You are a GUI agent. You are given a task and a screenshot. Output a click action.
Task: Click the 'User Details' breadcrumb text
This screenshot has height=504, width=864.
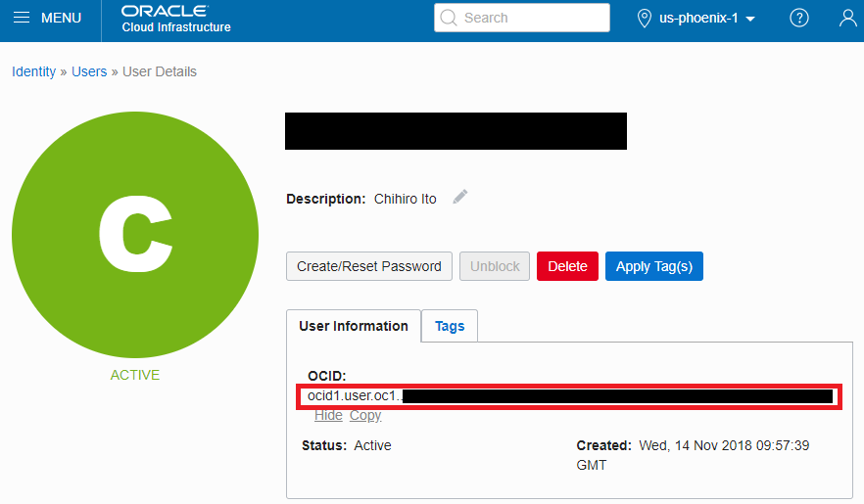(160, 71)
